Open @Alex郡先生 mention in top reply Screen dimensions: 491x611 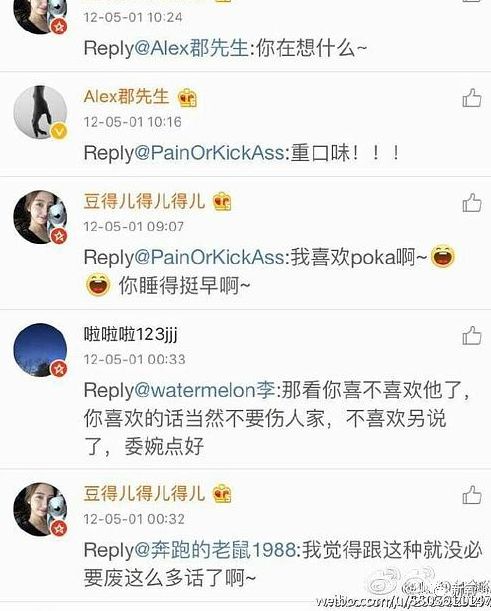(192, 48)
